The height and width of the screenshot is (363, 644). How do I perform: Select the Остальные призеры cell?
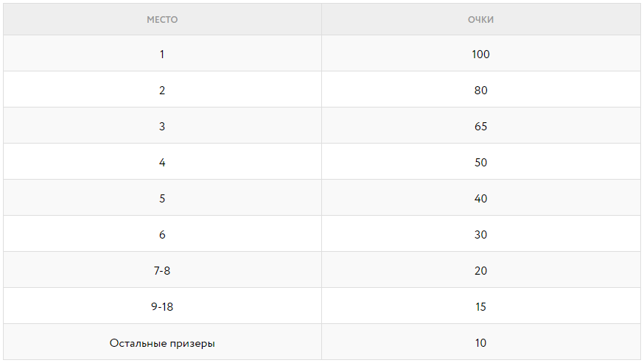(x=162, y=343)
